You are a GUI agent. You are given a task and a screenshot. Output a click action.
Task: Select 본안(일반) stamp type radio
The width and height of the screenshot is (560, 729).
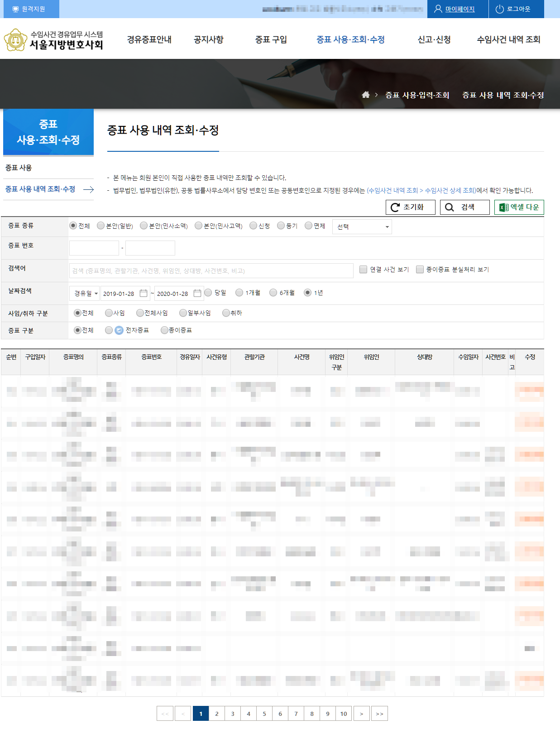click(x=101, y=226)
